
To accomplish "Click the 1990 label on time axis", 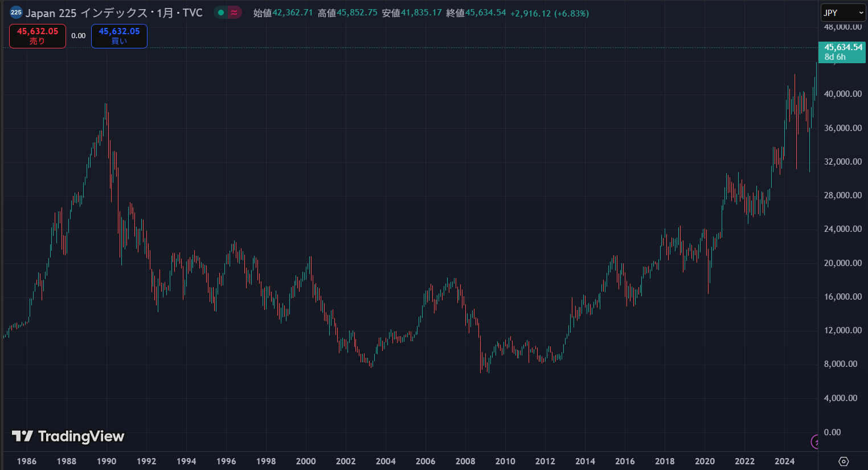I will pyautogui.click(x=107, y=461).
